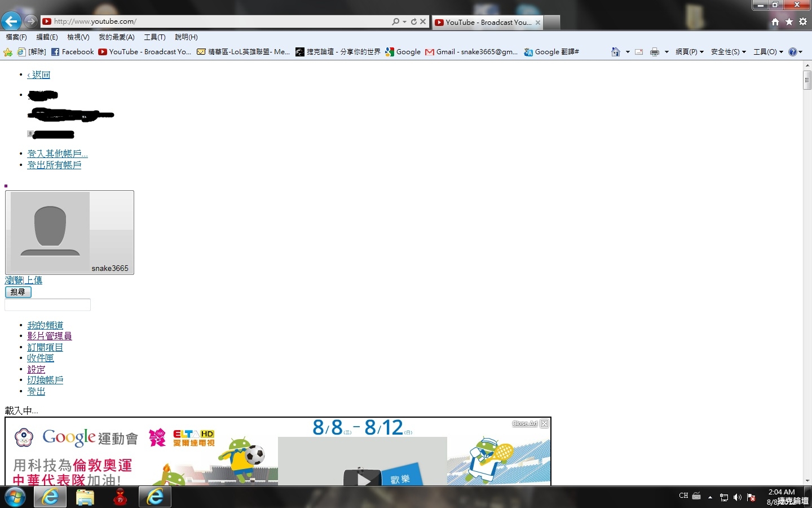Open the IE home icon at top right

click(x=775, y=21)
